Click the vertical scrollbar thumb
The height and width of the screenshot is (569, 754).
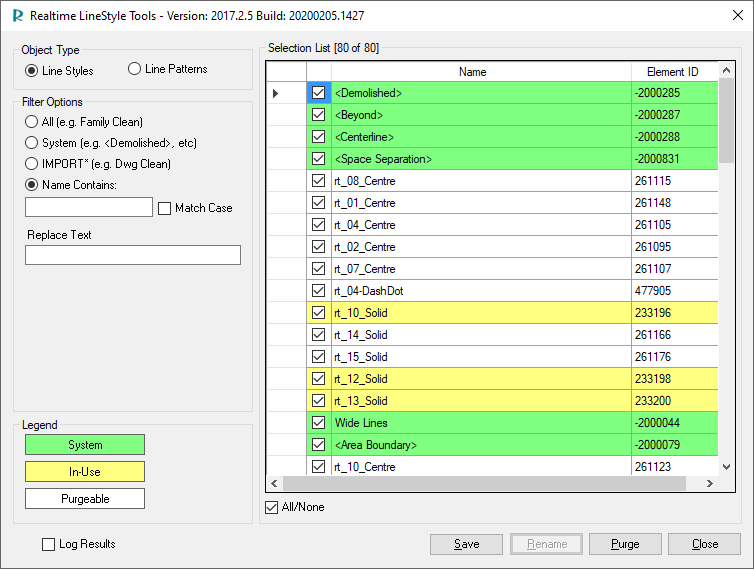(726, 121)
